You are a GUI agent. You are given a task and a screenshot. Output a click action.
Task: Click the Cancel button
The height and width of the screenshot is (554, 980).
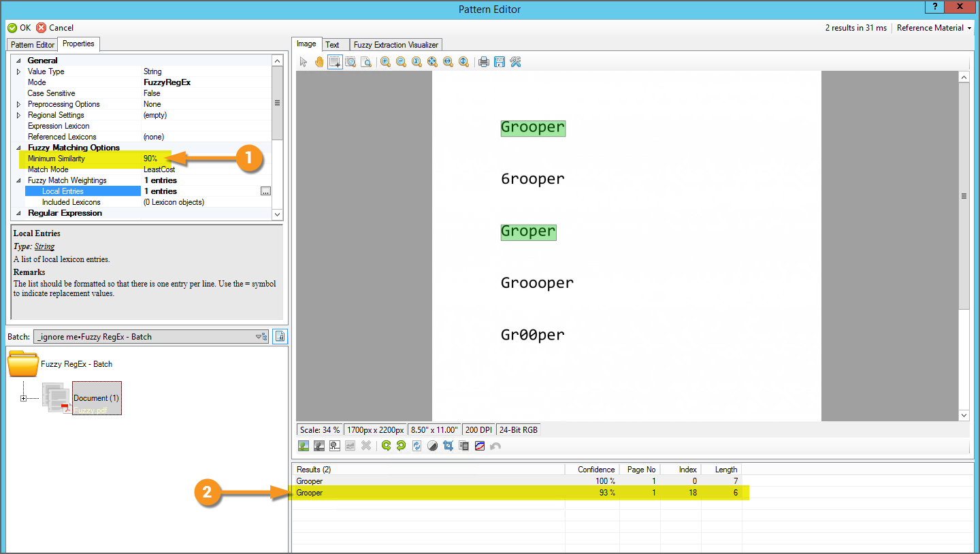click(54, 28)
